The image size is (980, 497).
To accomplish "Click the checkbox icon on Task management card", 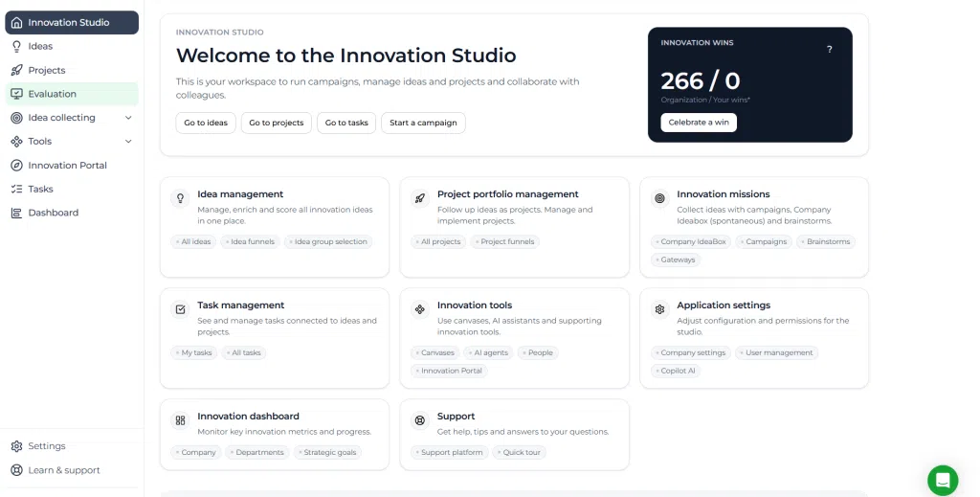I will click(x=180, y=309).
